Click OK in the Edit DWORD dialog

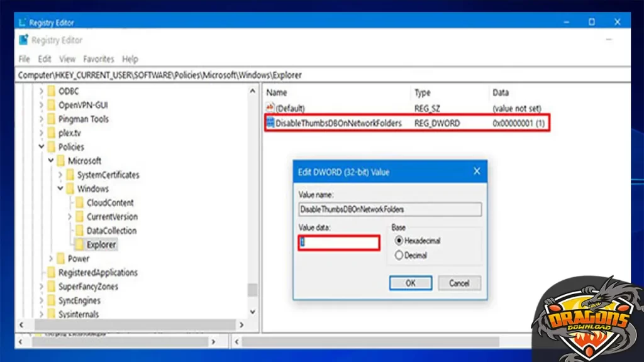(x=410, y=283)
